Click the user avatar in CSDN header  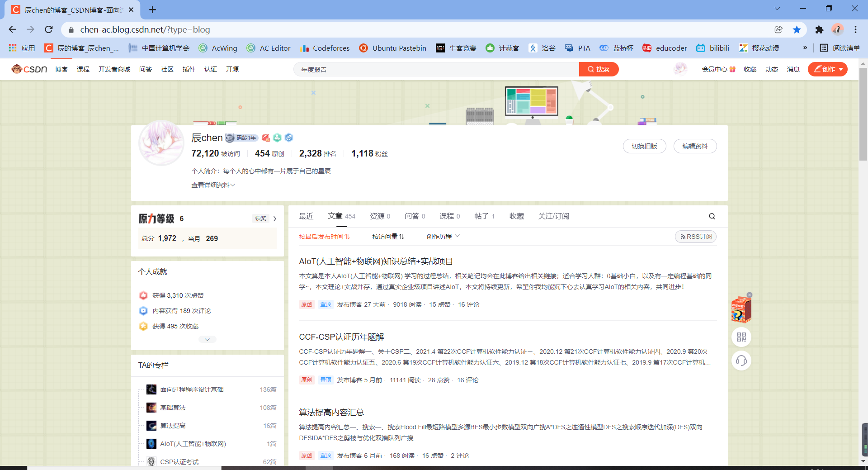click(x=680, y=69)
